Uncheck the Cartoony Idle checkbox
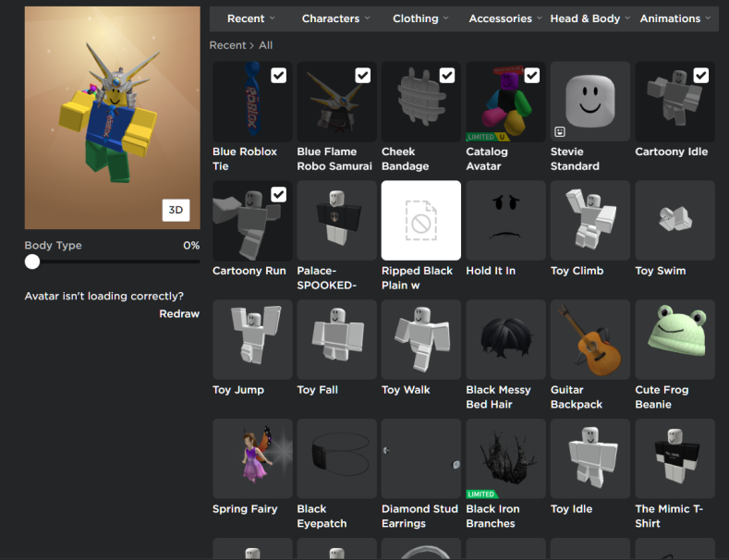This screenshot has width=729, height=560. [x=701, y=76]
